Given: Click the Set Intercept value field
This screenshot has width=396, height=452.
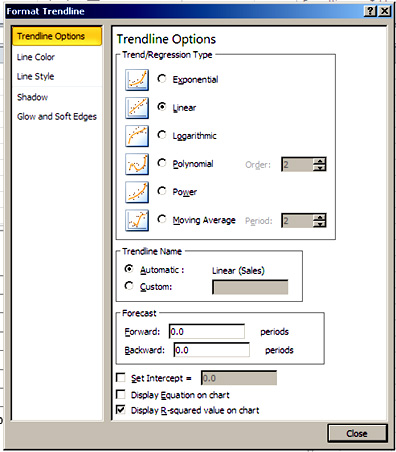Looking at the screenshot, I should (239, 378).
